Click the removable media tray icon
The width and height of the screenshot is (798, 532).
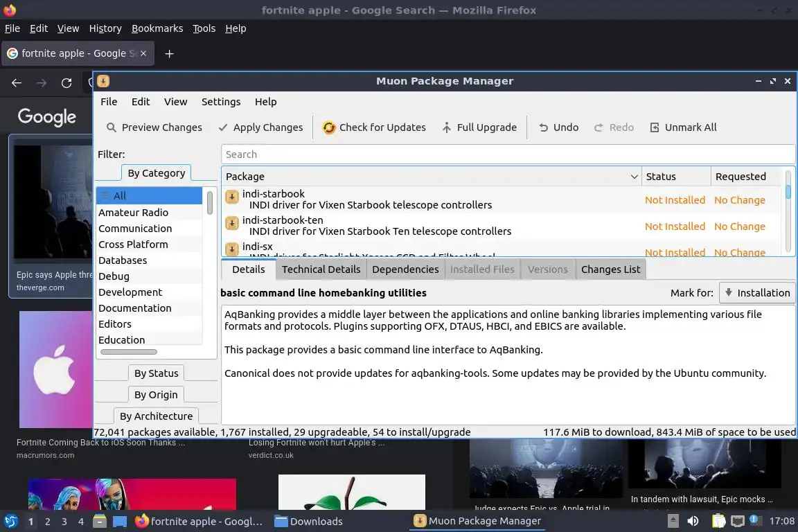673,522
